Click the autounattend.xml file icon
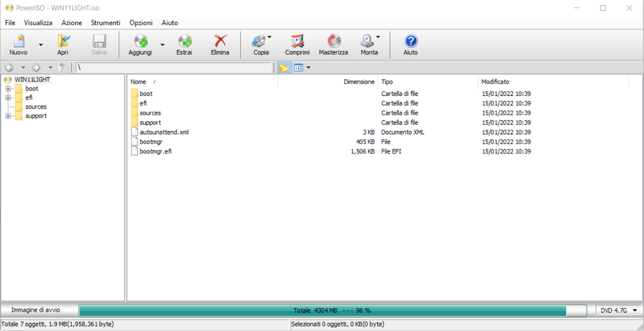 134,132
